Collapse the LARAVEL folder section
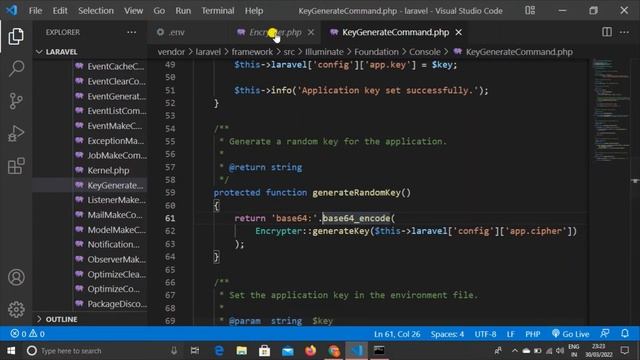This screenshot has width=640, height=360. tap(61, 52)
